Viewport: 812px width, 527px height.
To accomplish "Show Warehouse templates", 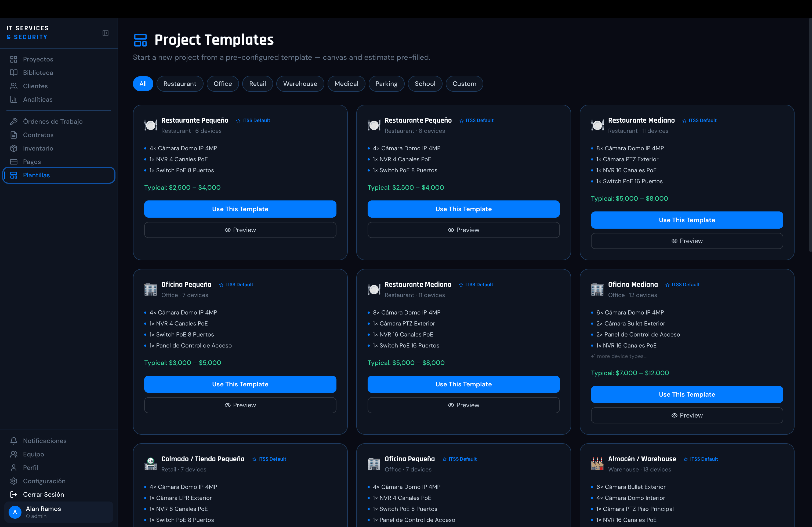I will coord(300,83).
